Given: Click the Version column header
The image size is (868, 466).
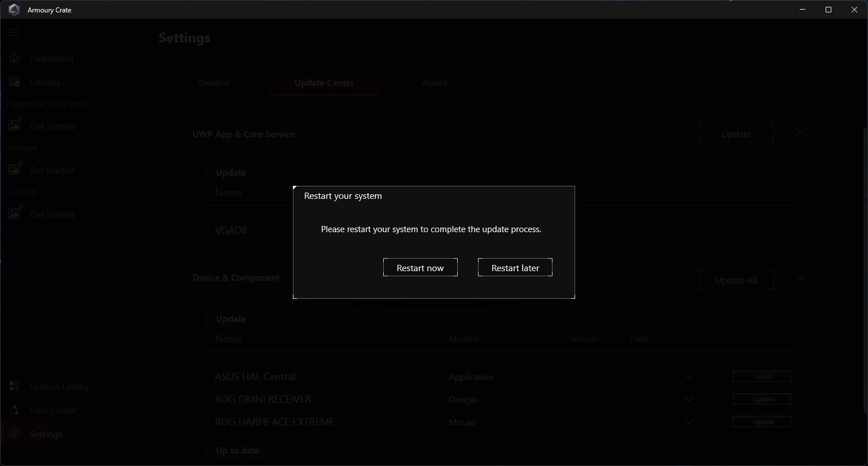Looking at the screenshot, I should [x=584, y=339].
